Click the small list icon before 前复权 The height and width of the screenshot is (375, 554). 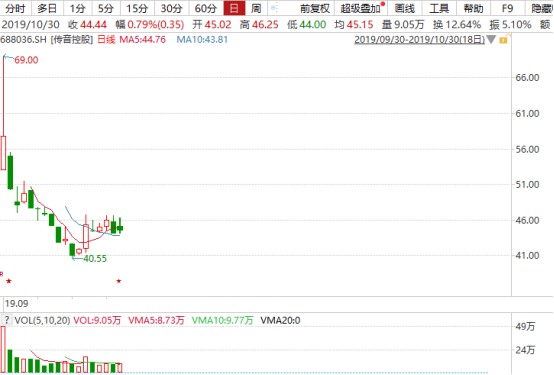[x=274, y=8]
